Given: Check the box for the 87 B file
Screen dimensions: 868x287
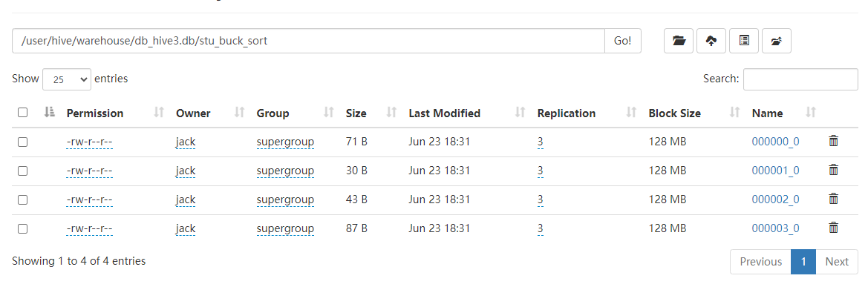Looking at the screenshot, I should tap(23, 228).
